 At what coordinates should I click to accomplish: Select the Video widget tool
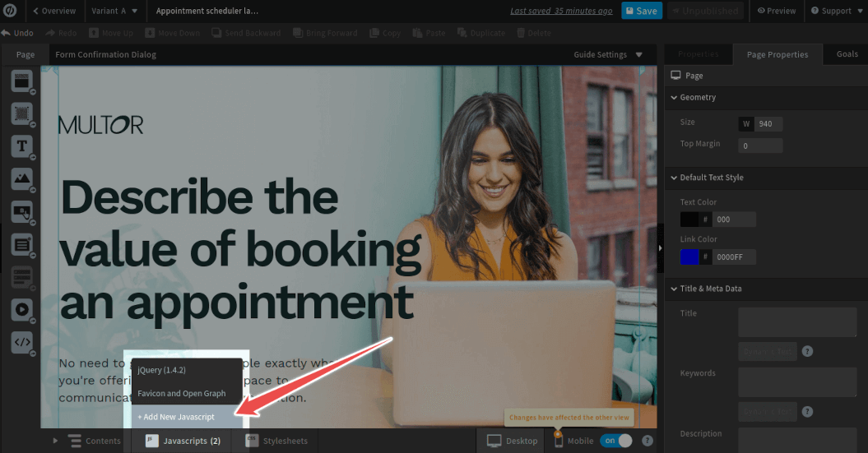[21, 309]
